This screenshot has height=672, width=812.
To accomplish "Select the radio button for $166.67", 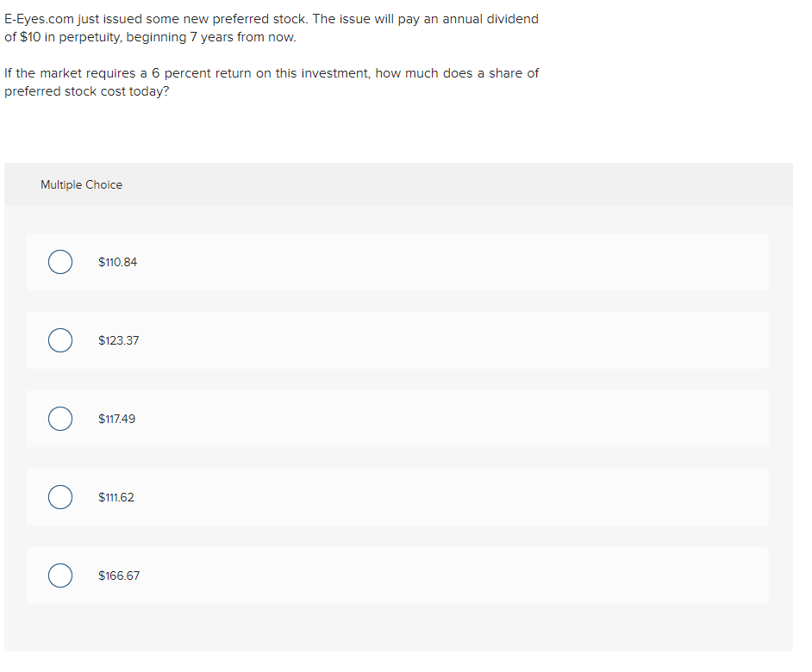I will tap(59, 576).
